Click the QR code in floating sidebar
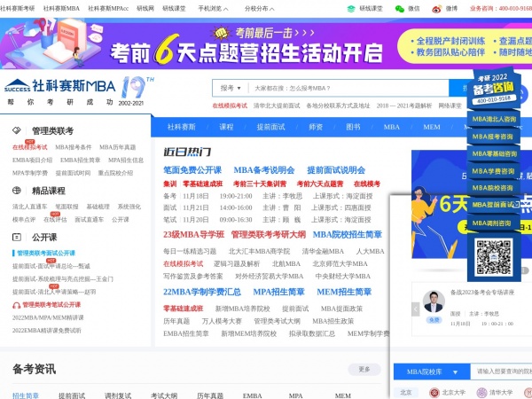The width and height of the screenshot is (532, 399). coord(494,256)
